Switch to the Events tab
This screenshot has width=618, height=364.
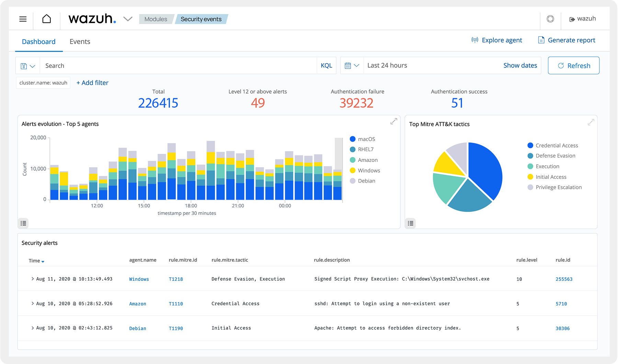point(80,41)
